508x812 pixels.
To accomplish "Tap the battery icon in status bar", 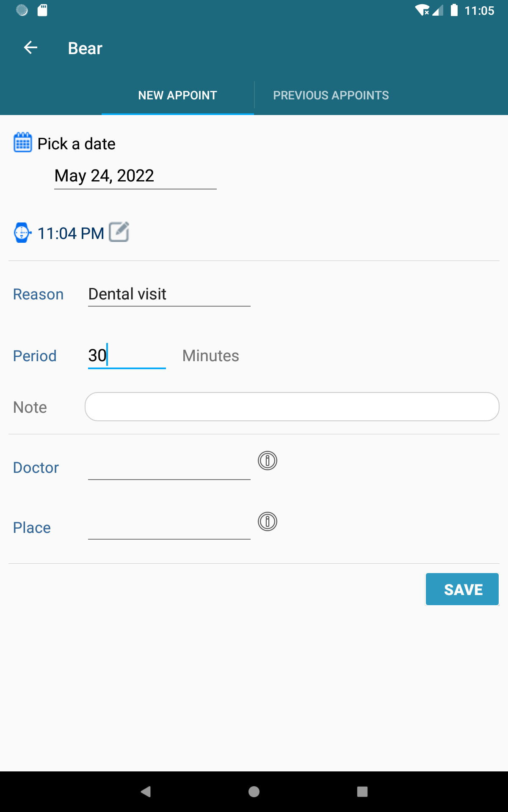I will click(454, 10).
